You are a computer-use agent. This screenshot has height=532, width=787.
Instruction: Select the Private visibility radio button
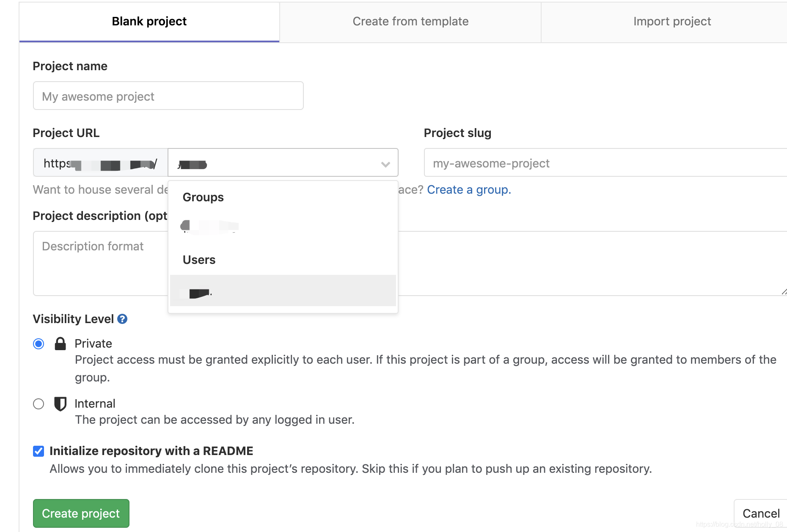point(39,344)
